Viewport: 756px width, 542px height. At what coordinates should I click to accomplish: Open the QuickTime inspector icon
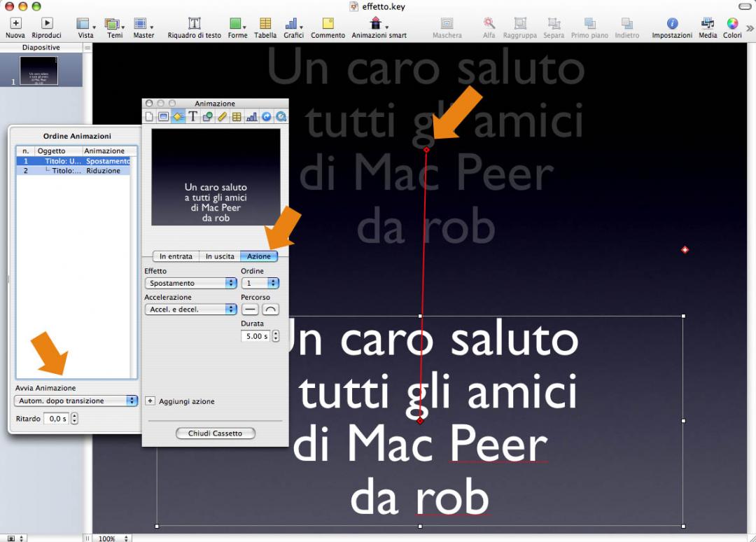click(281, 116)
